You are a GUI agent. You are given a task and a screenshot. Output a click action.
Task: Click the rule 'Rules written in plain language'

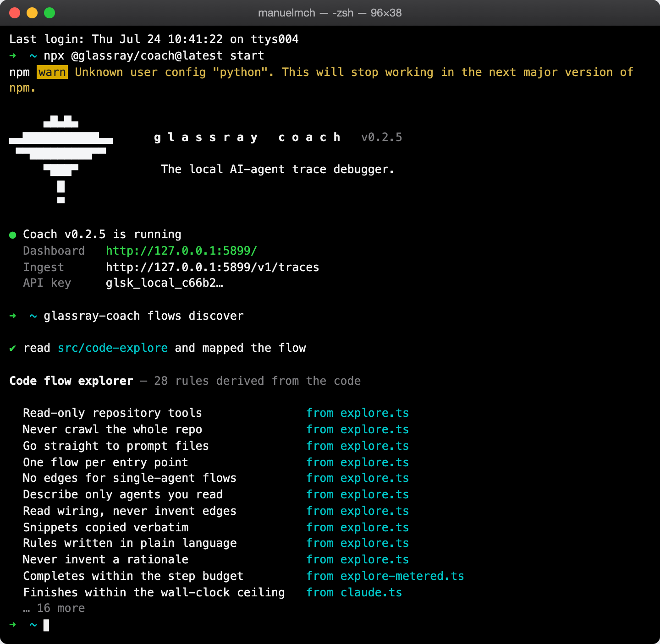pyautogui.click(x=130, y=543)
